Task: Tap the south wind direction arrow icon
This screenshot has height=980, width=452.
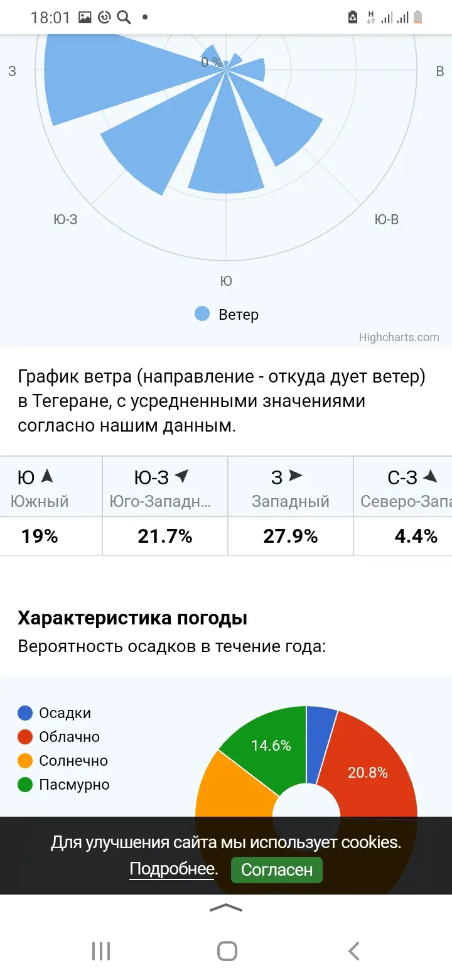Action: click(x=47, y=477)
